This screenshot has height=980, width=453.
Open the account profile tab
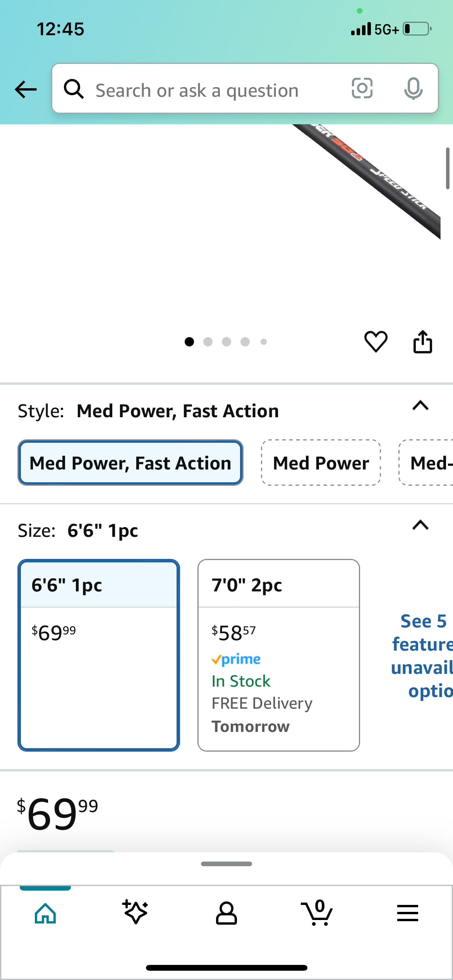pos(226,913)
